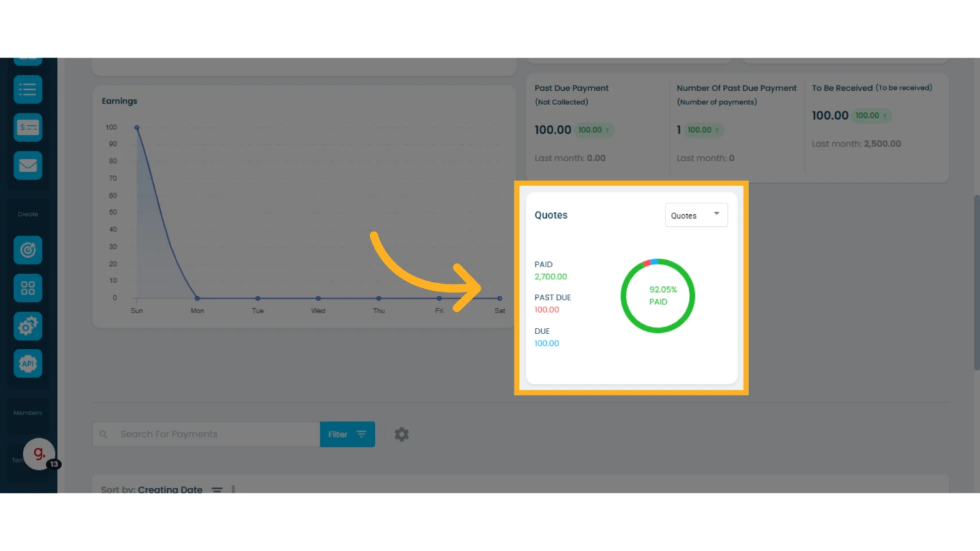Open the four-squares apps icon in sidebar

(x=28, y=288)
